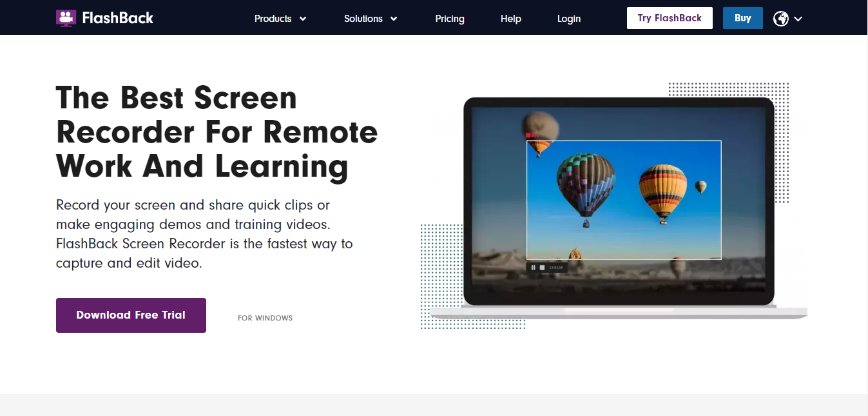Click the pause icon in the laptop image
Image resolution: width=868 pixels, height=416 pixels.
click(533, 267)
